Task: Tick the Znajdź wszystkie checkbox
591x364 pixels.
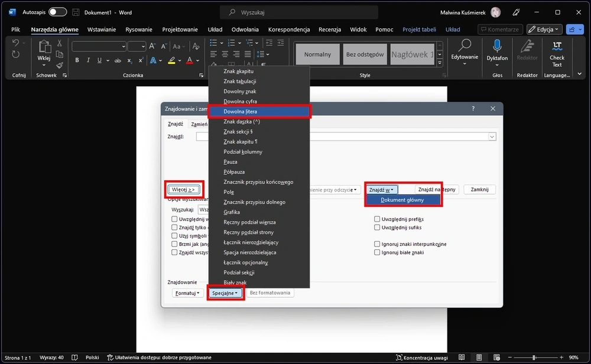Action: pos(174,252)
